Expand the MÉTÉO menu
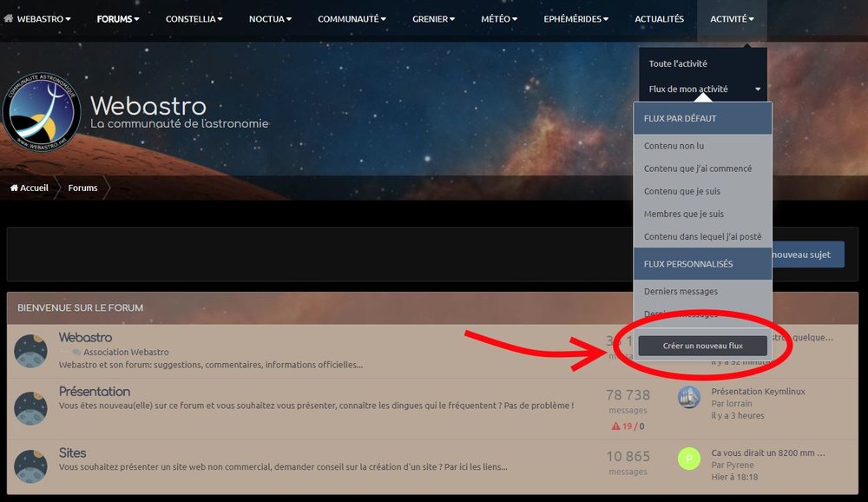Image resolution: width=868 pixels, height=502 pixels. pyautogui.click(x=499, y=19)
